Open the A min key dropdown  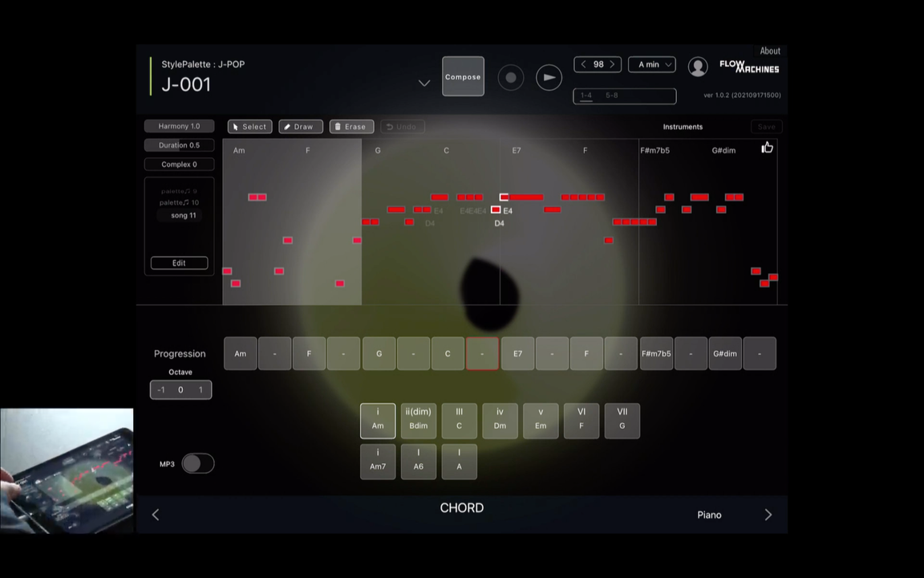[x=652, y=64]
